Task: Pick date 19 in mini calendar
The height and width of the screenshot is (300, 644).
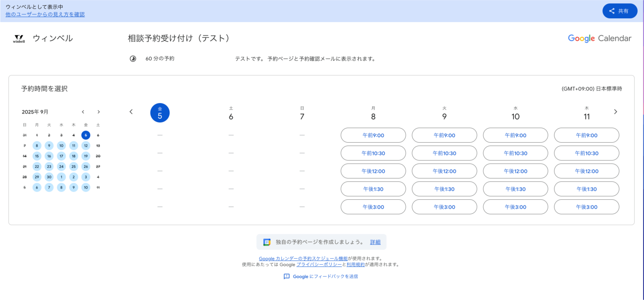Action: (86, 156)
